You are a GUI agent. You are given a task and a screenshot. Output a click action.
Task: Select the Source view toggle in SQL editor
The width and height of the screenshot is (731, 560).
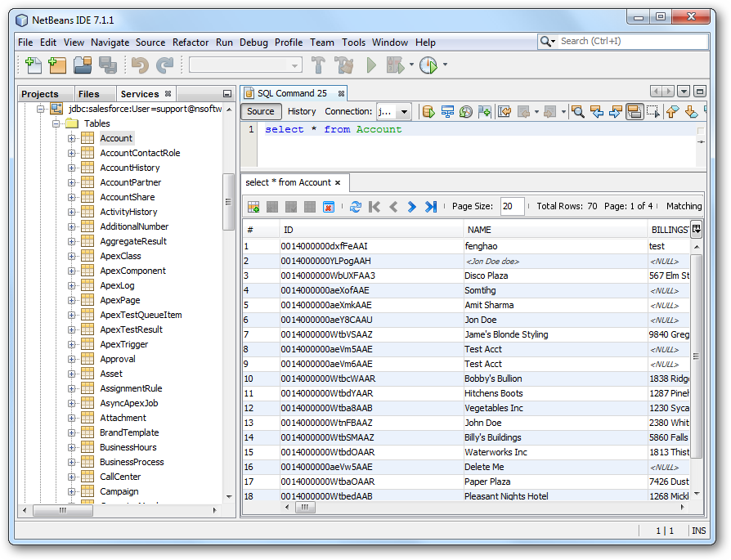(260, 111)
